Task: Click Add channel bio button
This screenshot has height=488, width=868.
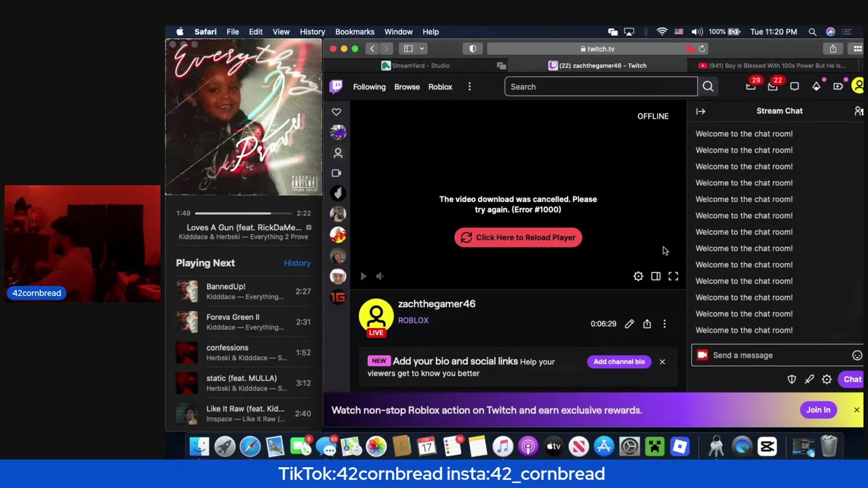Action: point(619,362)
